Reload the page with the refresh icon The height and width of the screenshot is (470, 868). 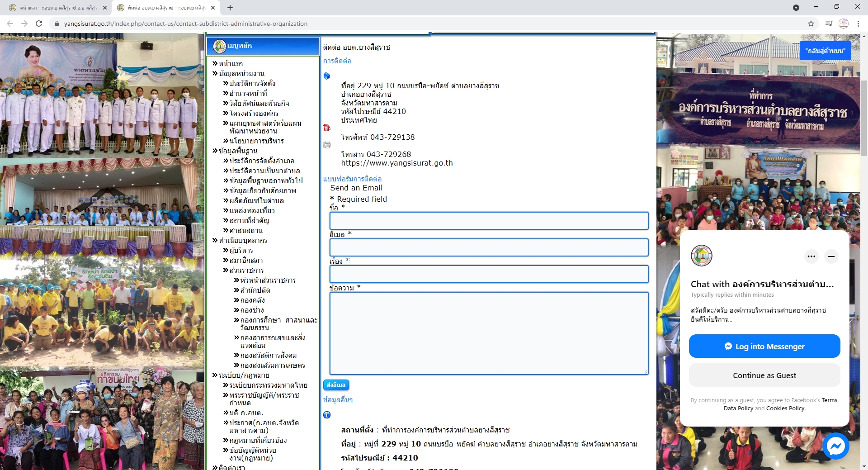[x=39, y=24]
